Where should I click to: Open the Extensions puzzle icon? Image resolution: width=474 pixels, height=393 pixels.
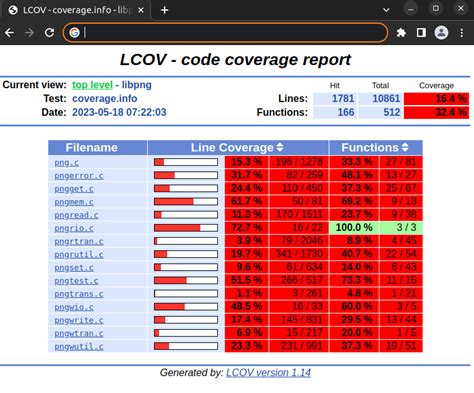tap(401, 33)
